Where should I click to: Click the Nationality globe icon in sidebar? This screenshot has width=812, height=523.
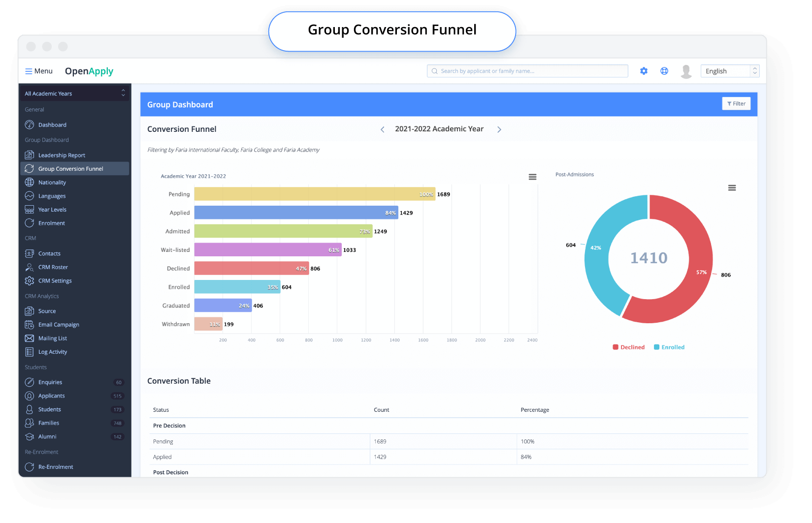coord(30,183)
